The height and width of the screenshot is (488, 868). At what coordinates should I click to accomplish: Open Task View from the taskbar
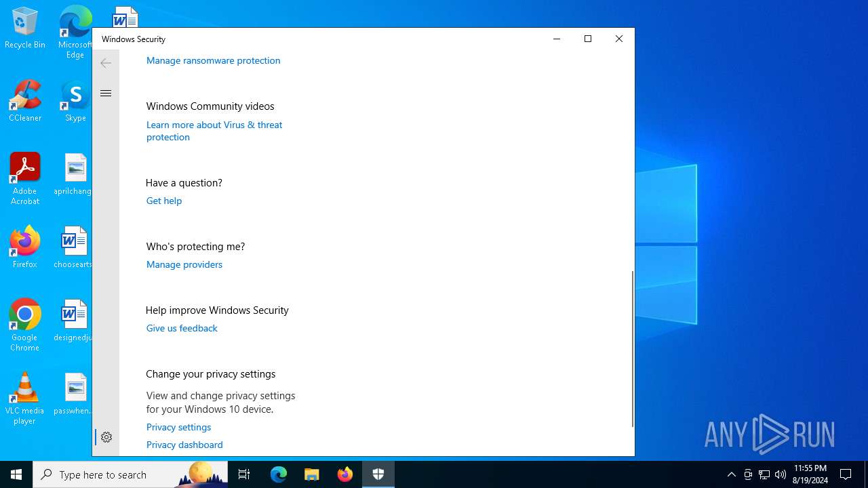coord(244,474)
